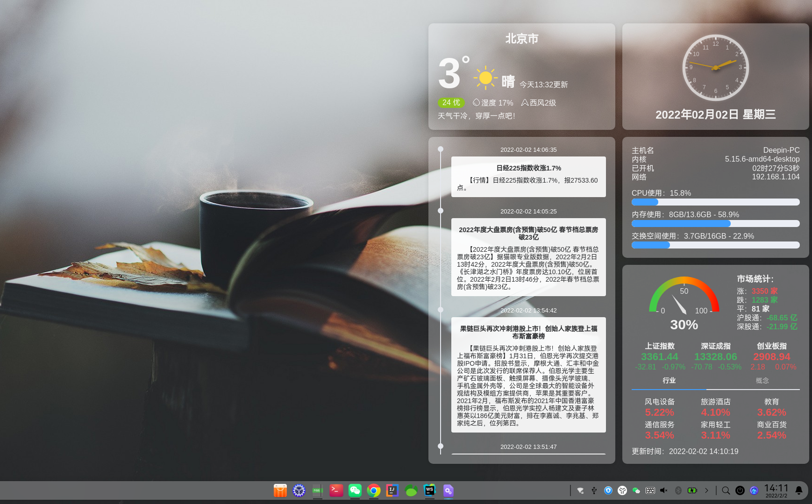Viewport: 812px width, 504px height.
Task: Click the onscreen keyboard tray icon
Action: (x=650, y=490)
